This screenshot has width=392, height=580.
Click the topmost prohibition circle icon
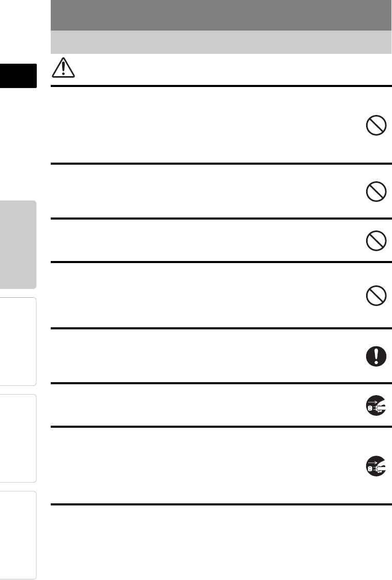point(376,126)
